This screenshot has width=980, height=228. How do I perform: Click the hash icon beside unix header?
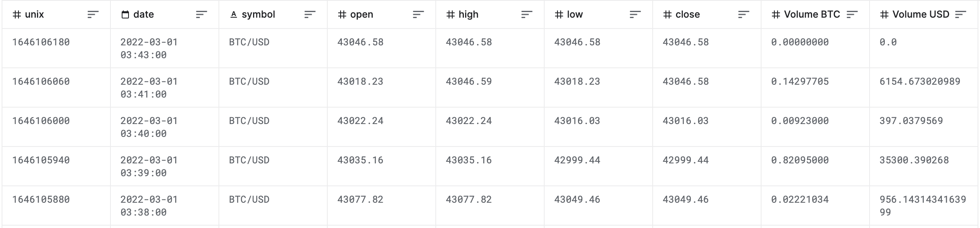[x=17, y=14]
